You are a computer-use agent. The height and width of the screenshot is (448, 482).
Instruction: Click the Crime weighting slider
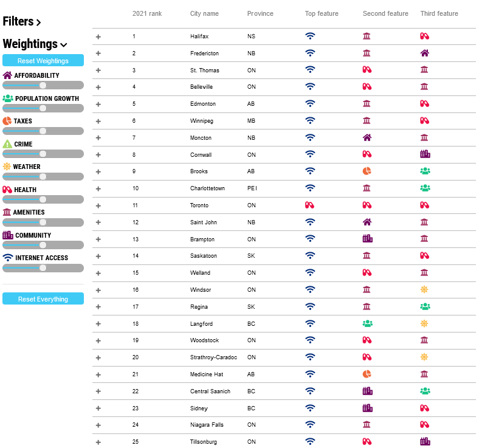pos(43,154)
